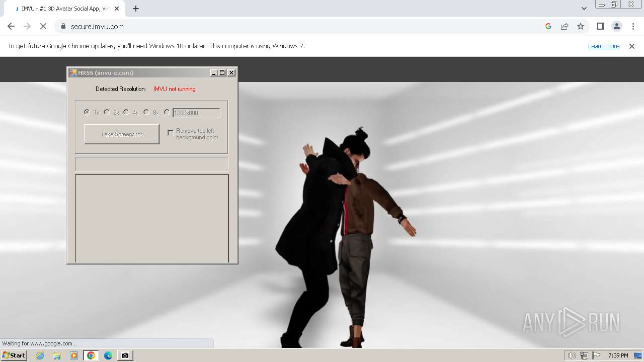Click the 'Detected Resolution:' label
The width and height of the screenshot is (644, 362).
click(121, 89)
